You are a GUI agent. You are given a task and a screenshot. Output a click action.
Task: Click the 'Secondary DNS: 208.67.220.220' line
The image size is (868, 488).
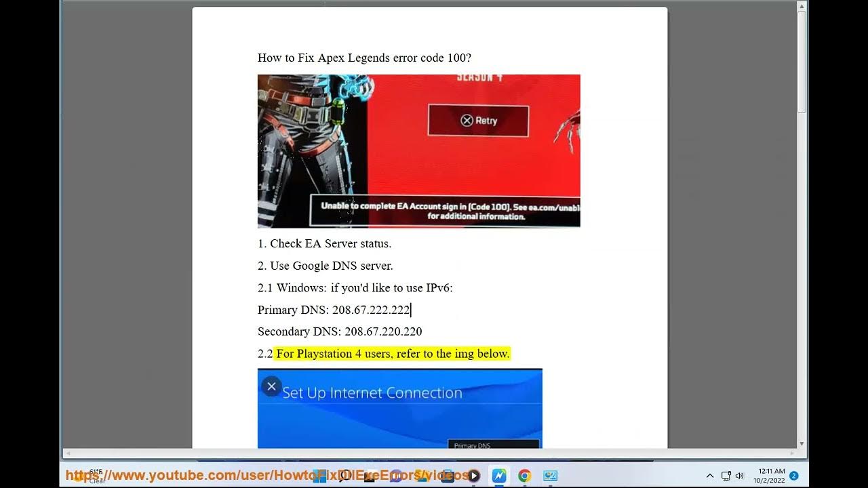(340, 331)
